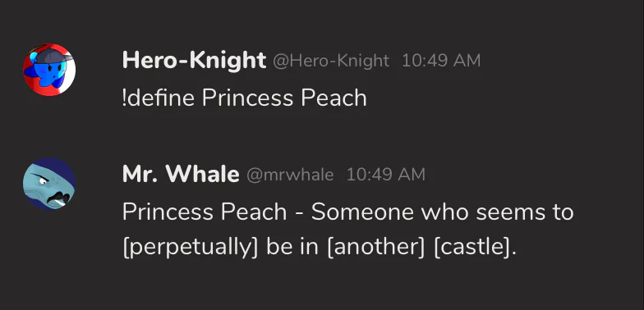Click the words 'be in' in the reply
The width and height of the screenshot is (644, 310).
tap(292, 248)
